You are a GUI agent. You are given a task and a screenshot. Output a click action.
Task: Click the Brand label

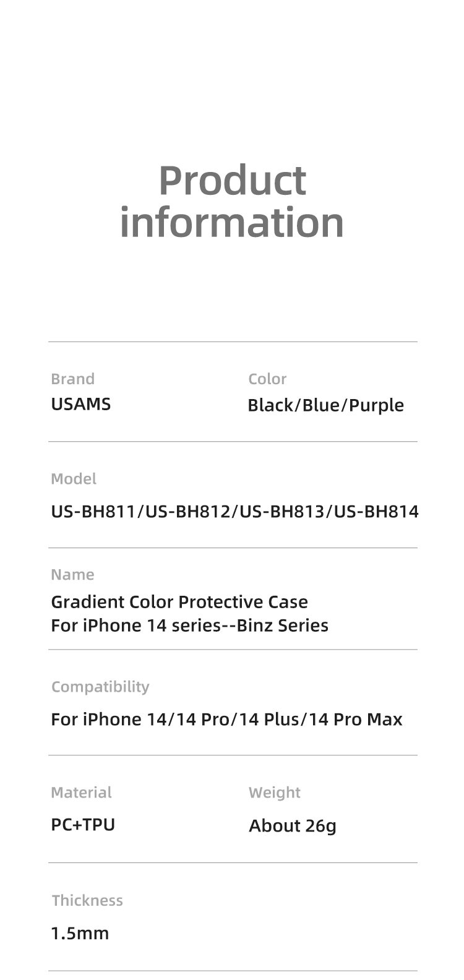coord(72,379)
